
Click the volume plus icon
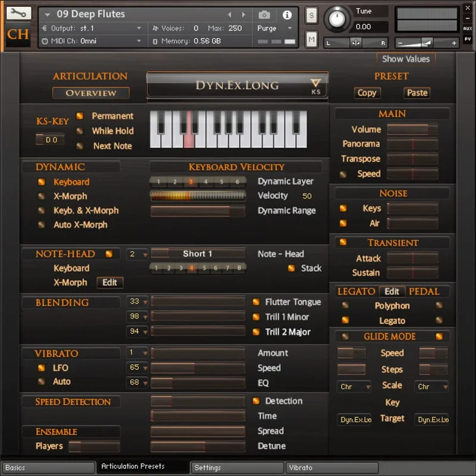tap(454, 43)
